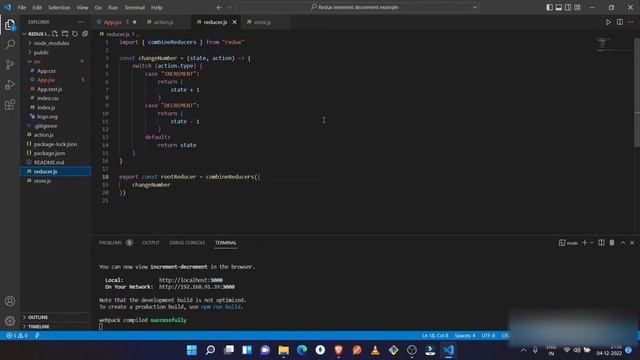Image resolution: width=640 pixels, height=360 pixels.
Task: Maximize terminal panel size with chevron
Action: pos(623,242)
